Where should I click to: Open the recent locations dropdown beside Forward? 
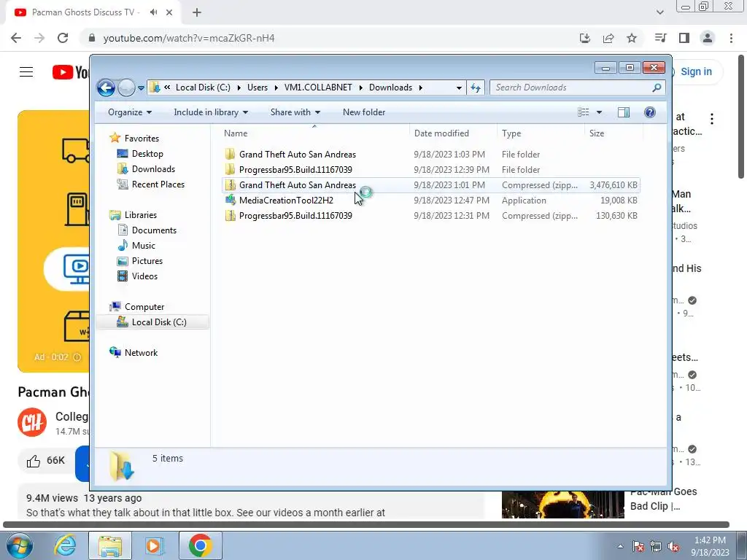(141, 88)
